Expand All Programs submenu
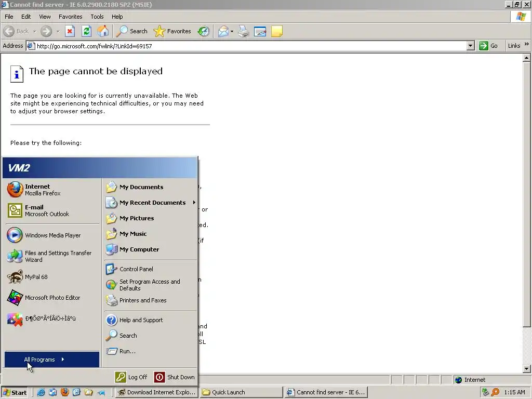Viewport: 532px width, 399px height. (x=52, y=360)
